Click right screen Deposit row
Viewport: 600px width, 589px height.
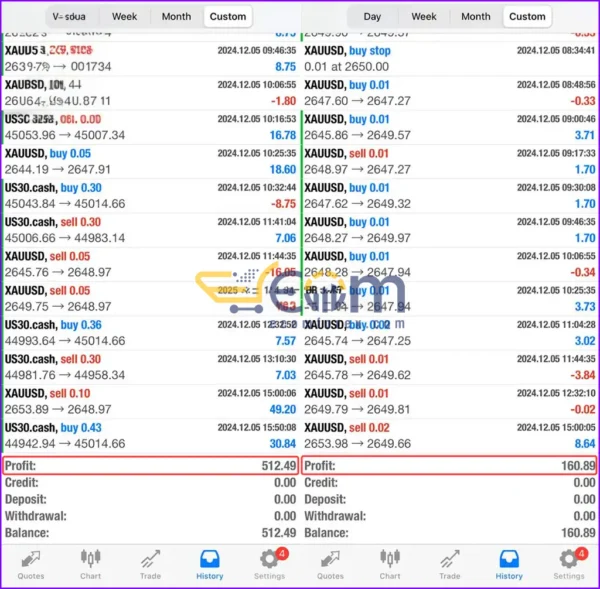[449, 499]
